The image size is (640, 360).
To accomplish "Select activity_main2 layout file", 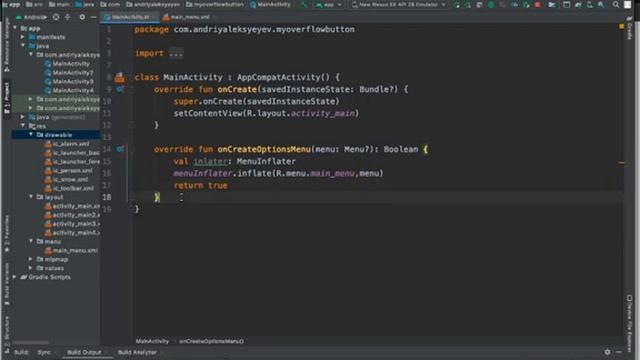I will (76, 215).
